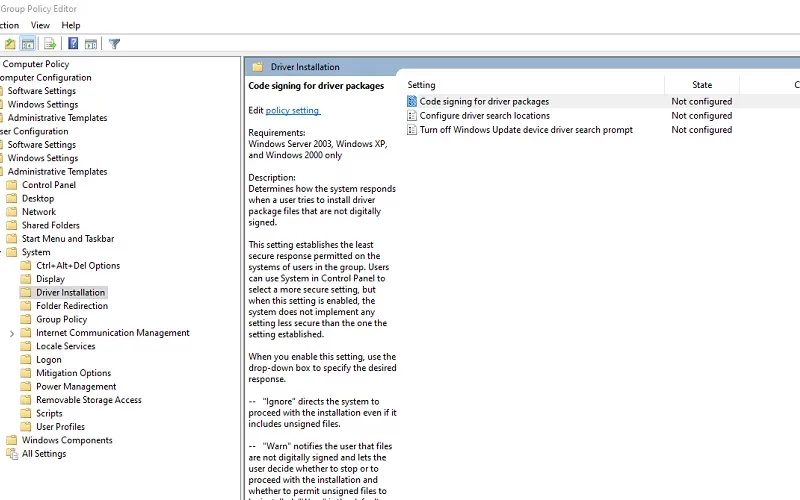Click the Up one level toolbar icon
This screenshot has height=500, width=800.
[x=10, y=44]
